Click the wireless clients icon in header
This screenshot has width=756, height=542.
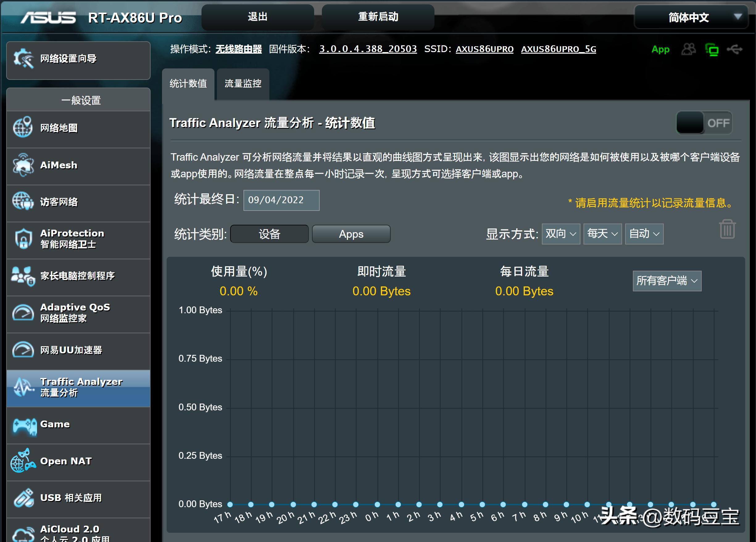(688, 49)
